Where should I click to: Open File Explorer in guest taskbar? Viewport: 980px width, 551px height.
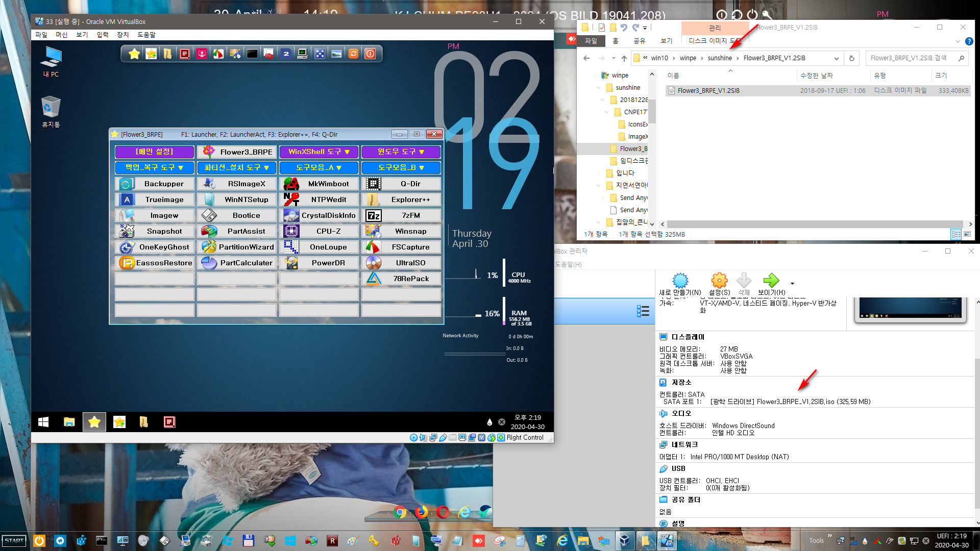coord(69,422)
